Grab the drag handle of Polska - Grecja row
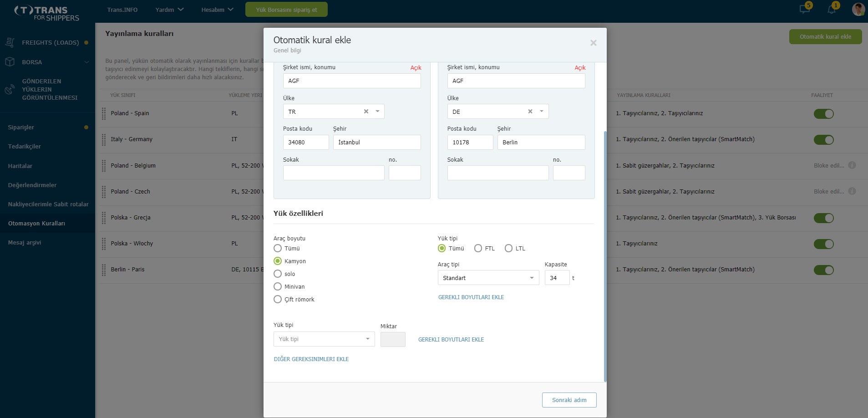 tap(104, 218)
